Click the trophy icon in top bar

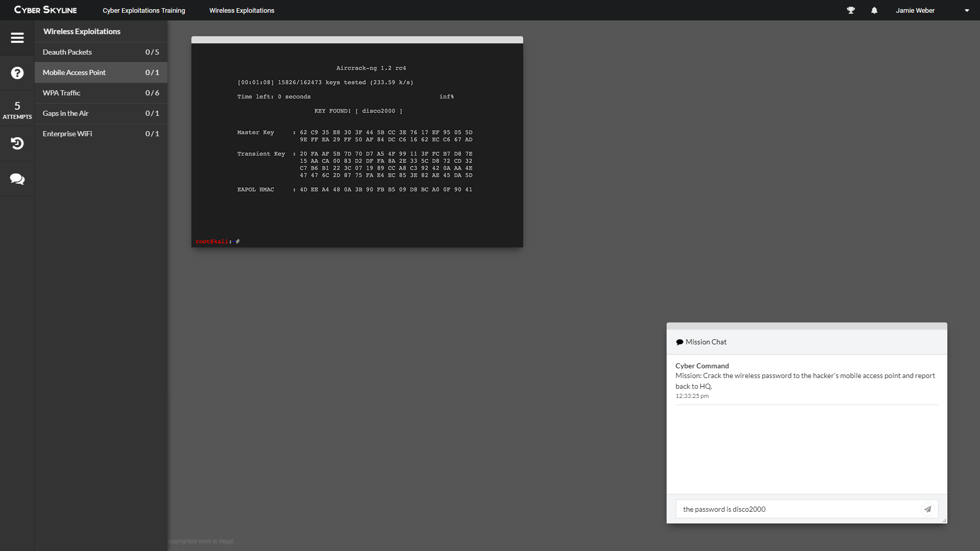[851, 10]
